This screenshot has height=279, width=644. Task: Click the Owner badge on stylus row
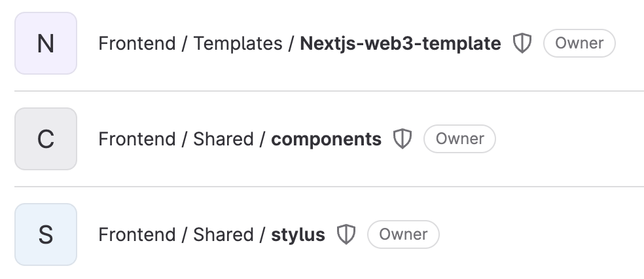[403, 234]
